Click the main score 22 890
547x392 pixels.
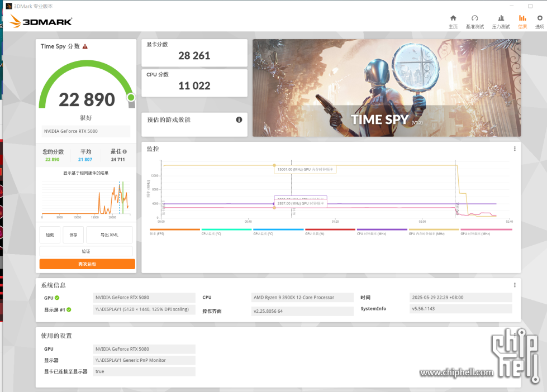(x=87, y=100)
